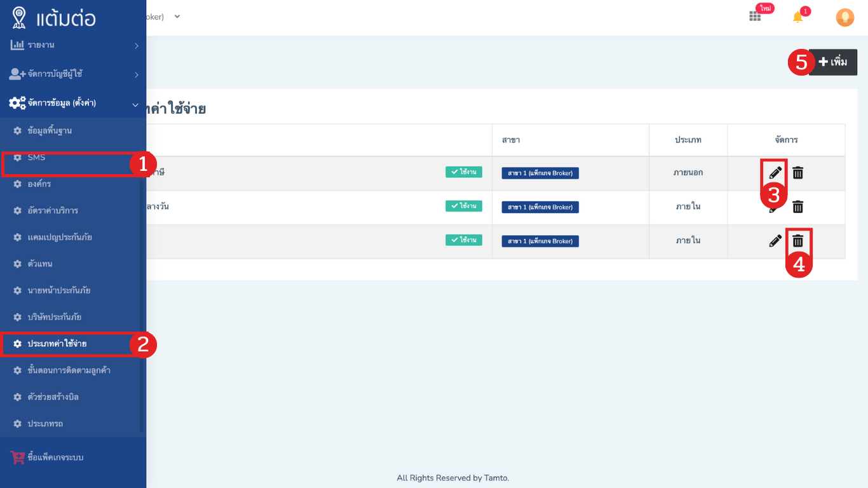Click the จัดการ column header
Screen dimensions: 868x488
pos(786,140)
